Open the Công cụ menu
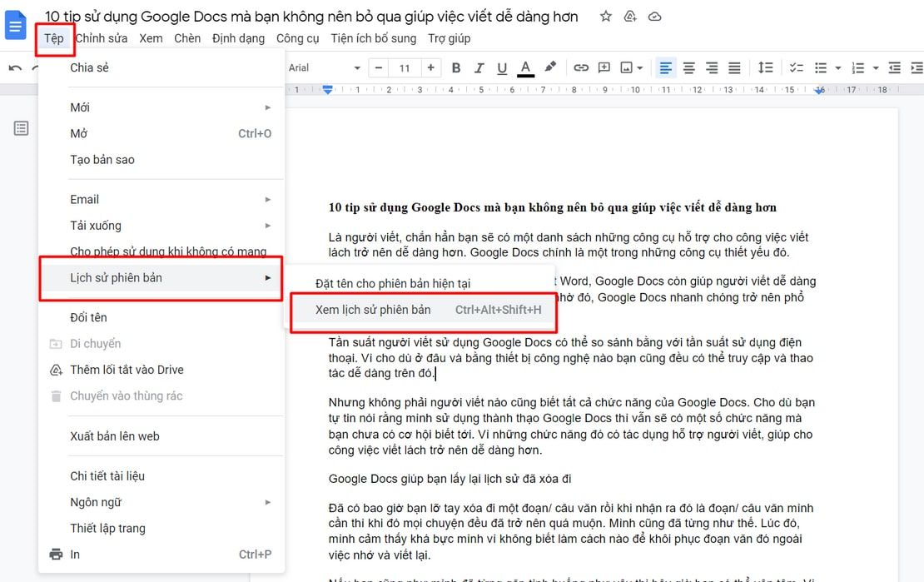The height and width of the screenshot is (582, 924). click(x=297, y=38)
